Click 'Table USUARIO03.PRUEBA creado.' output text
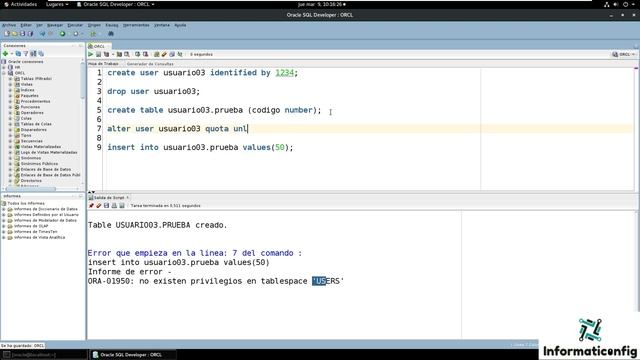This screenshot has width=640, height=360. click(x=158, y=225)
